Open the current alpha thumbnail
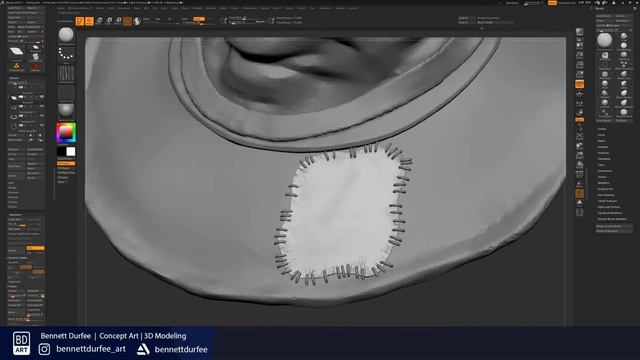640x360 pixels. pos(66,74)
